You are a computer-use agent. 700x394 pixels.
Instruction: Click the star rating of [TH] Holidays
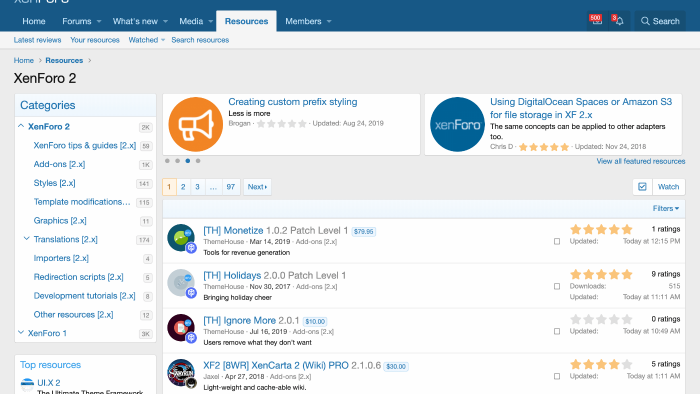pyautogui.click(x=601, y=274)
